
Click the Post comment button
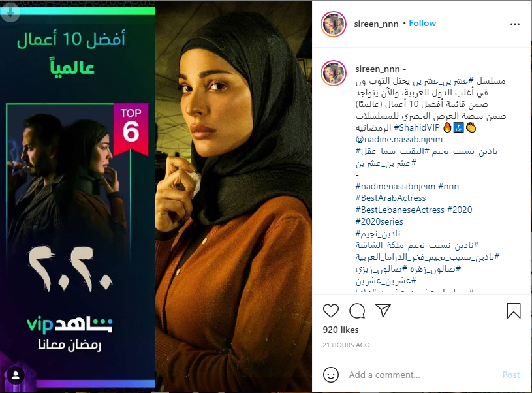point(511,375)
